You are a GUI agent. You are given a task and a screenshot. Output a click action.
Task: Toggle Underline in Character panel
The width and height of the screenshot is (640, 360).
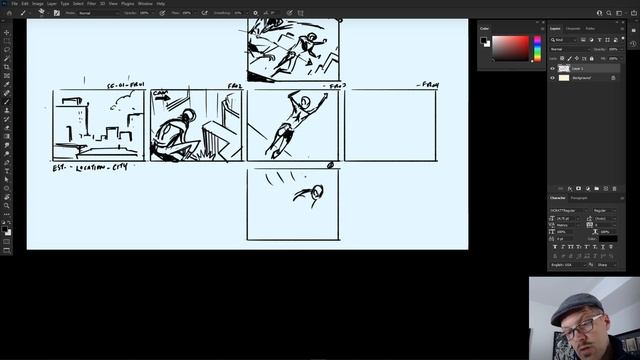pyautogui.click(x=602, y=247)
